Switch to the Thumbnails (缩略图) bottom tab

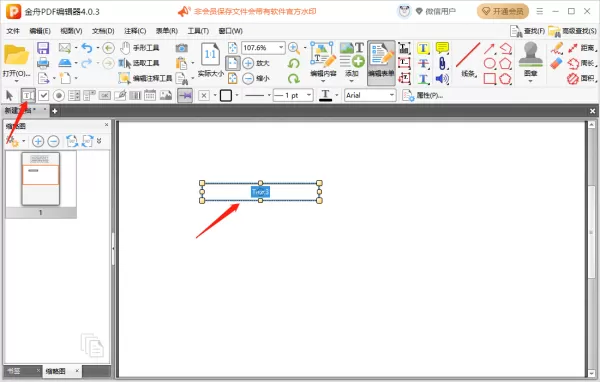pos(56,371)
